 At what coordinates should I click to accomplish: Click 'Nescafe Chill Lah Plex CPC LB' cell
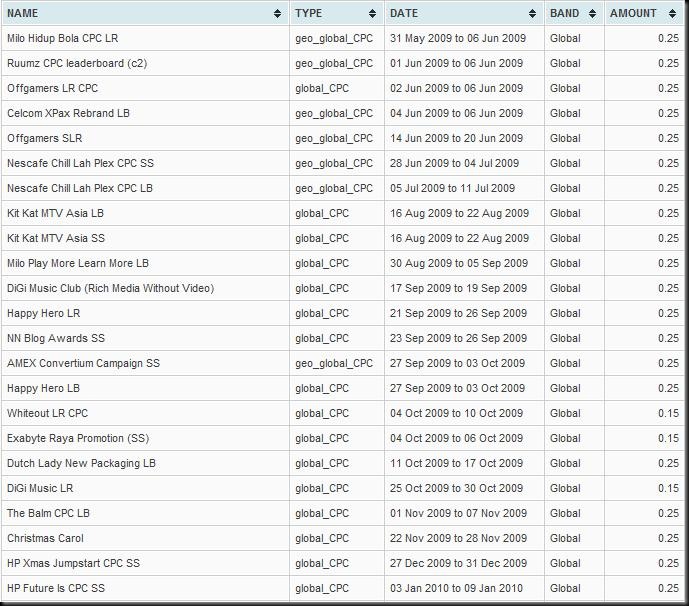pos(80,189)
